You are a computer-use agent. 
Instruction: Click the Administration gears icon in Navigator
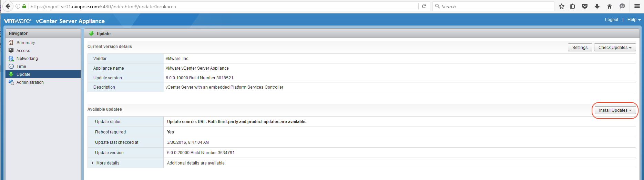(11, 82)
